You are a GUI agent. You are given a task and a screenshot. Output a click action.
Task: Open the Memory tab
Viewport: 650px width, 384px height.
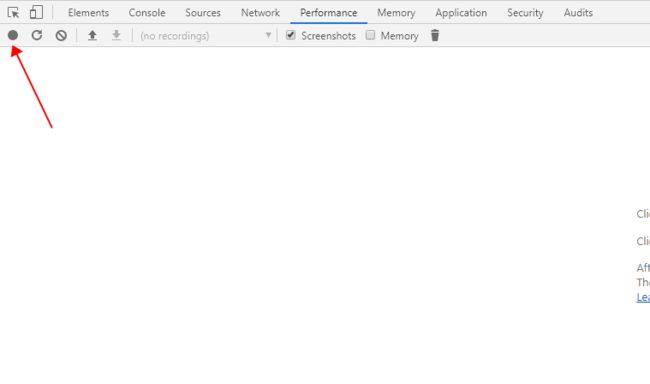pos(396,13)
